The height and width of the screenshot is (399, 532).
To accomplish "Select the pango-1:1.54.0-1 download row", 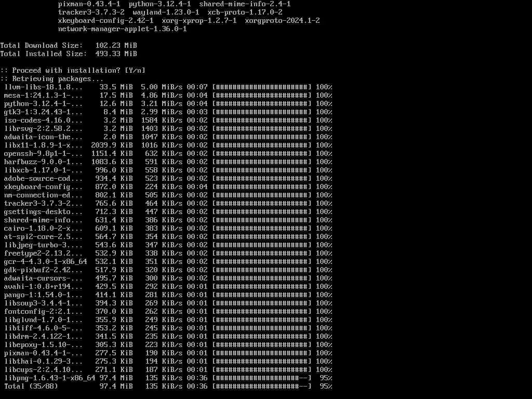I will pos(168,295).
